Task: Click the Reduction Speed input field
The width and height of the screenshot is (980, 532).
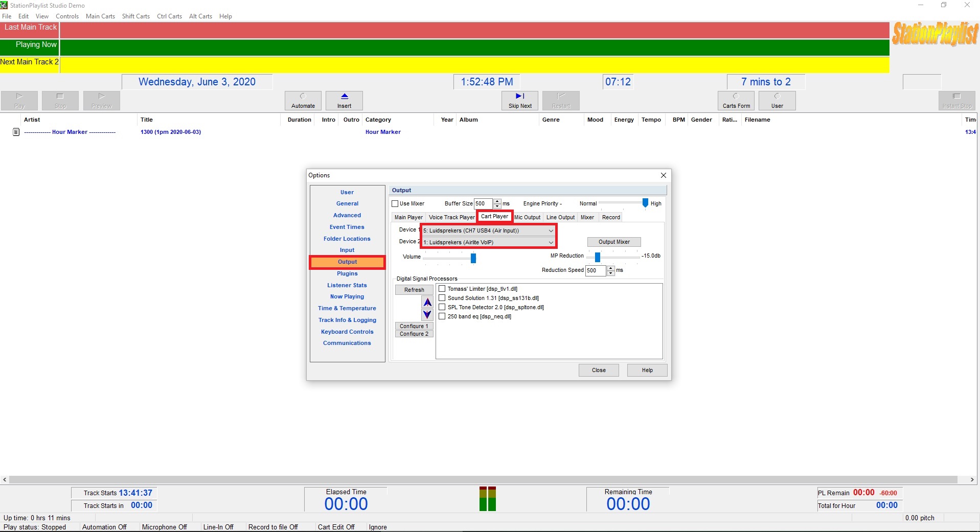Action: [x=595, y=270]
